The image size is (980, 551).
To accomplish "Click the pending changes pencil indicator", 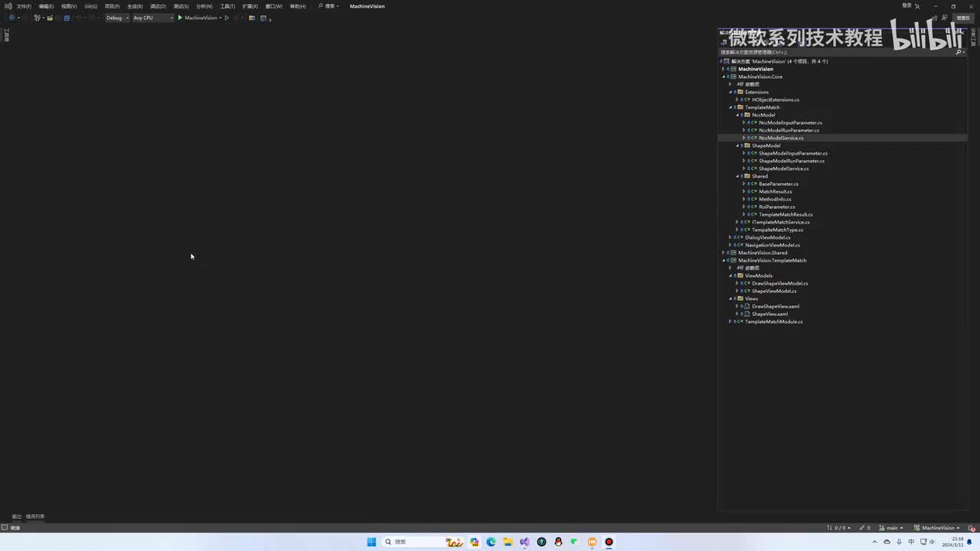I will [x=864, y=528].
